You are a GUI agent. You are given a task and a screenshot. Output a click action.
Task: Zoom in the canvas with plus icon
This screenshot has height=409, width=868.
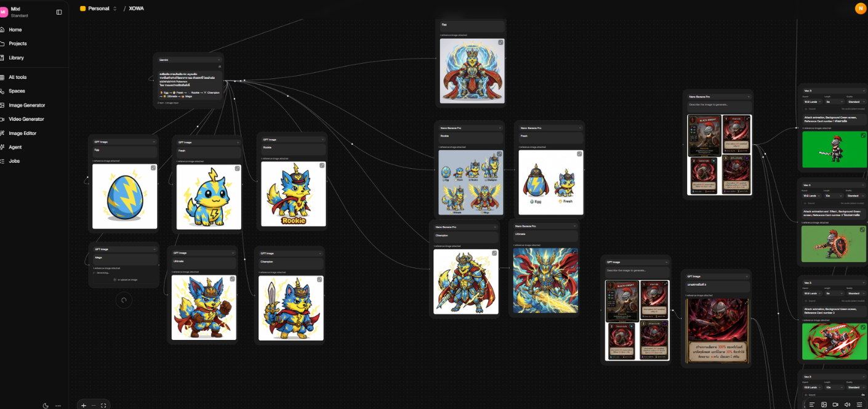[84, 405]
